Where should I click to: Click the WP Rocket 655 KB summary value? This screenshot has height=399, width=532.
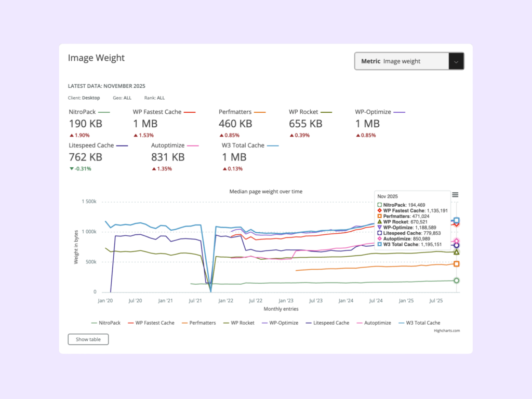click(x=305, y=124)
